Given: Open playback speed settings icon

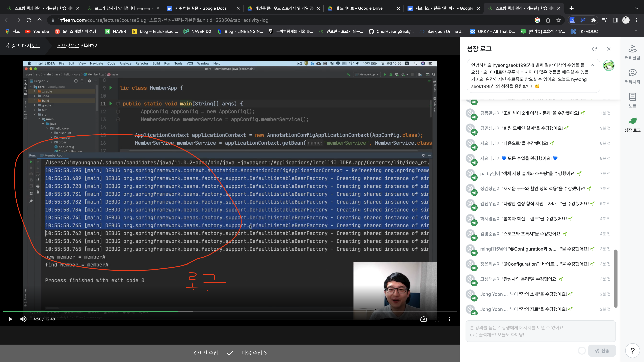Looking at the screenshot, I should [x=423, y=319].
